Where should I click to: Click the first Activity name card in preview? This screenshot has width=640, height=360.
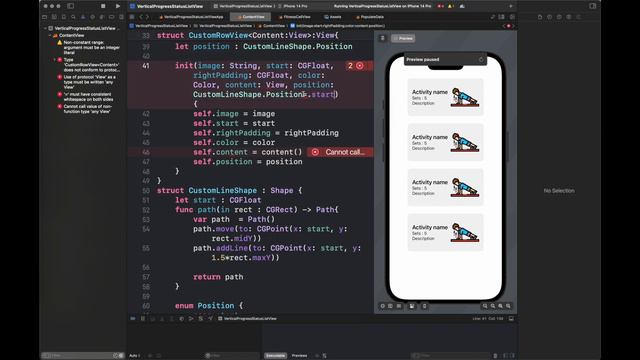point(445,97)
